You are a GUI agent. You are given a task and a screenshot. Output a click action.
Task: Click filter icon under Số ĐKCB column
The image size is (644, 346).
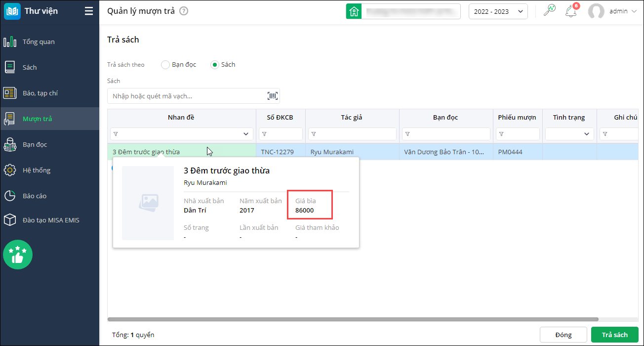pyautogui.click(x=264, y=134)
